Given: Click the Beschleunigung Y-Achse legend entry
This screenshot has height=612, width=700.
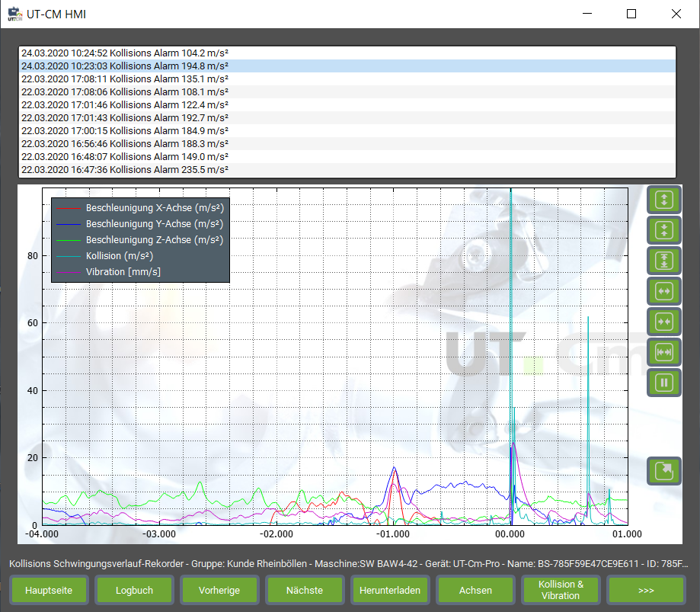Looking at the screenshot, I should pyautogui.click(x=154, y=224).
